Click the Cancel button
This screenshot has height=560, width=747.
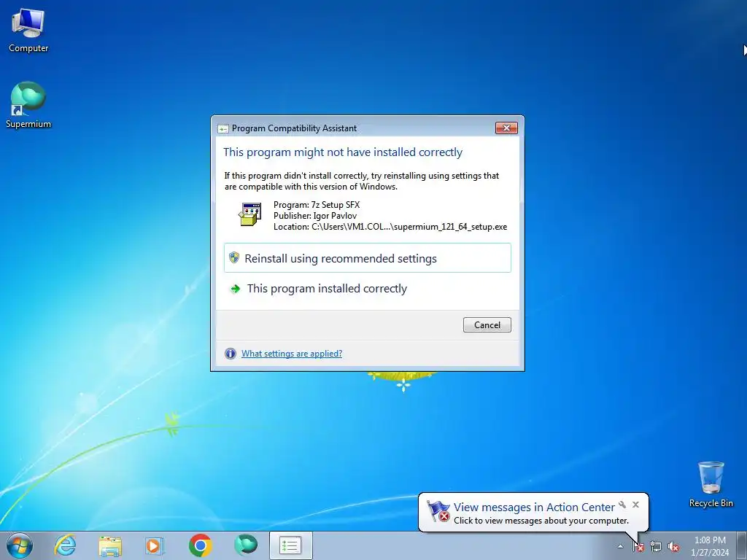click(x=487, y=324)
